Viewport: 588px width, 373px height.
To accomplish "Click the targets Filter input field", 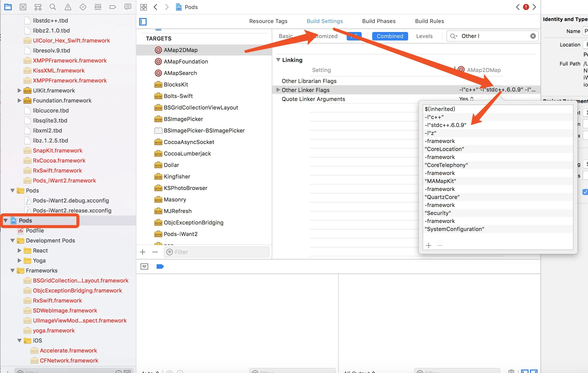I will point(216,252).
